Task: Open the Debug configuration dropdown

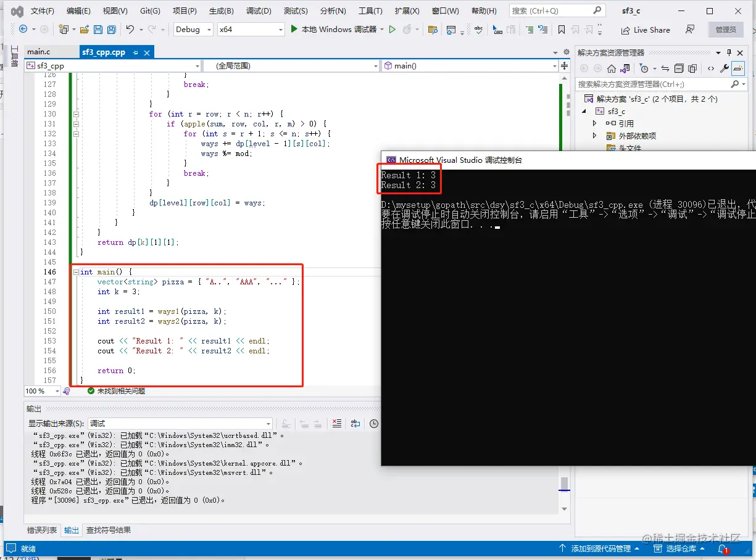Action: [193, 30]
